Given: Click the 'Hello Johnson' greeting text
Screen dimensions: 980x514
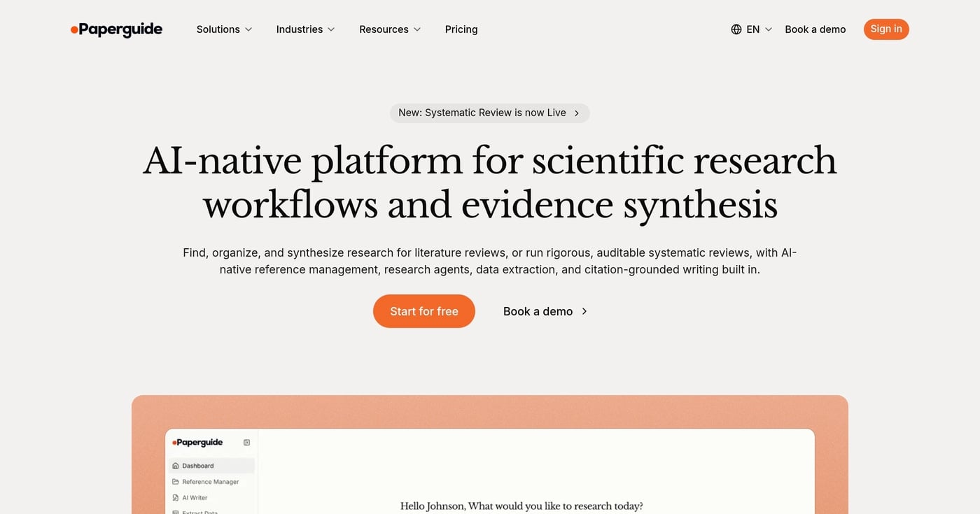Looking at the screenshot, I should click(521, 506).
